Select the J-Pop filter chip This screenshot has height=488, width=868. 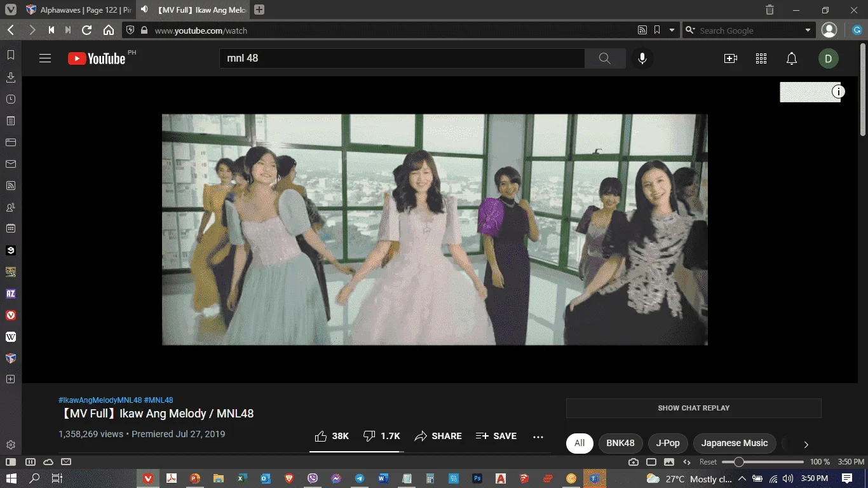668,443
